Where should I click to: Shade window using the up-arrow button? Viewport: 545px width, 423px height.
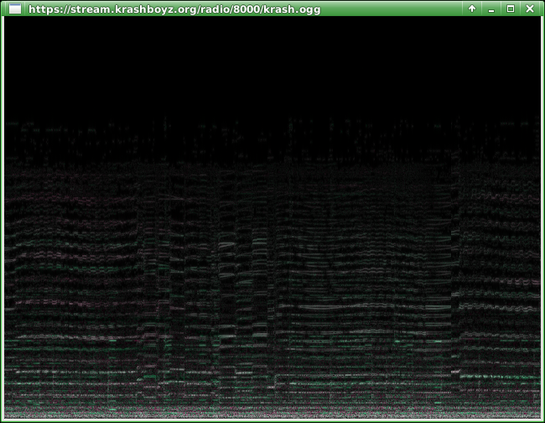point(472,9)
